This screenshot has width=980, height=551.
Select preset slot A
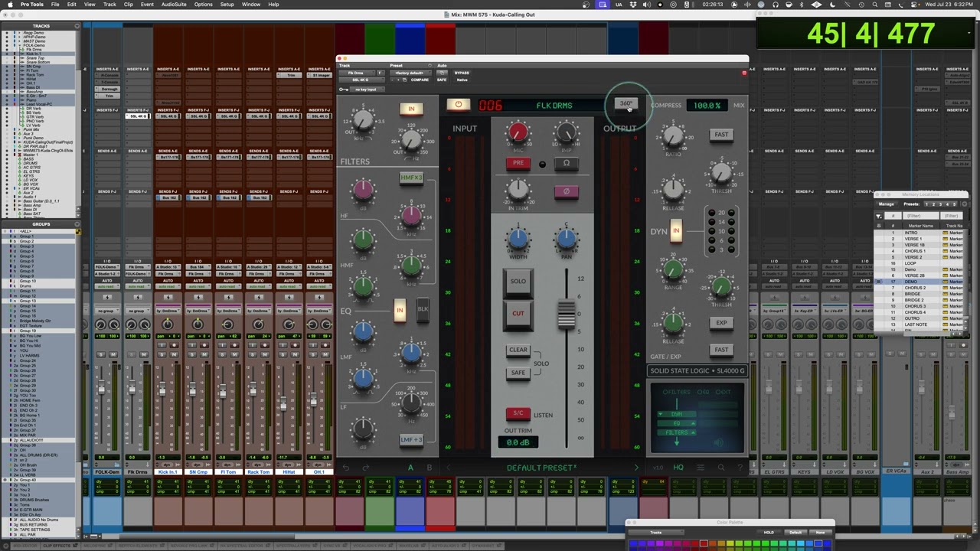pos(410,468)
